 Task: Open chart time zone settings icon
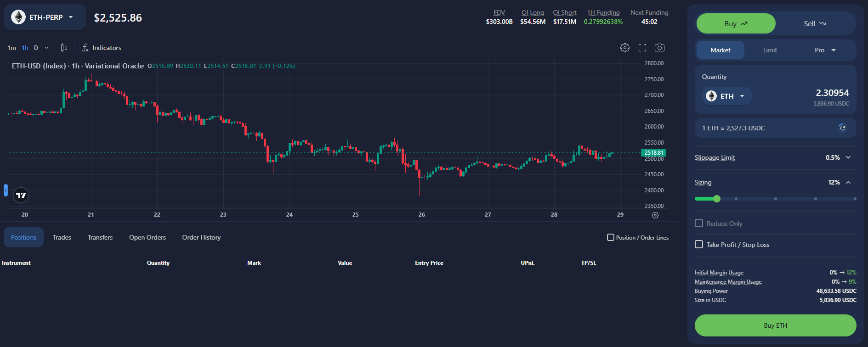pyautogui.click(x=655, y=215)
